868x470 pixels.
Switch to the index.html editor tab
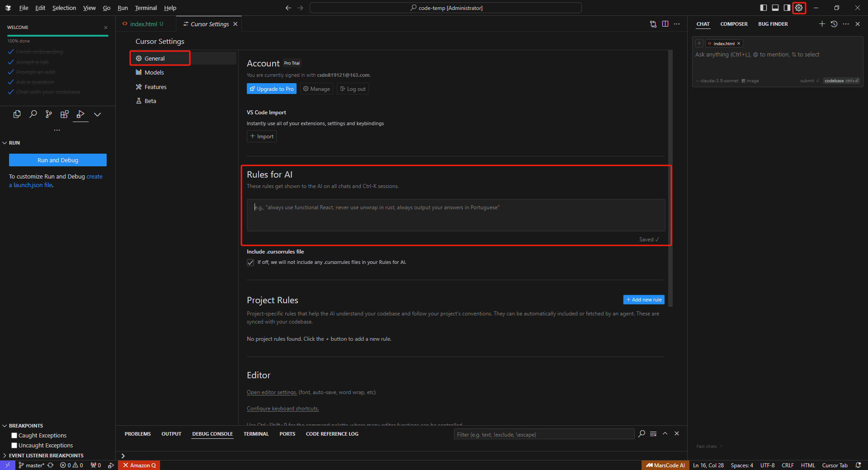[143, 24]
